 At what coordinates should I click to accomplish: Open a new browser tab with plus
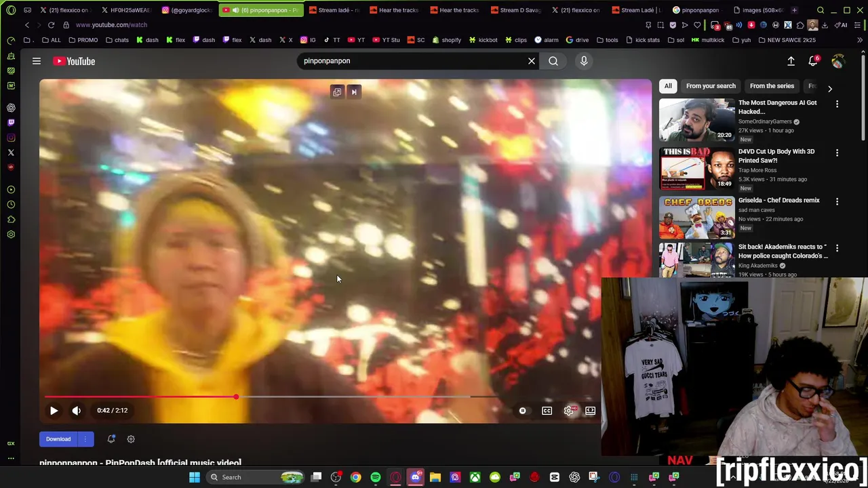pyautogui.click(x=794, y=10)
